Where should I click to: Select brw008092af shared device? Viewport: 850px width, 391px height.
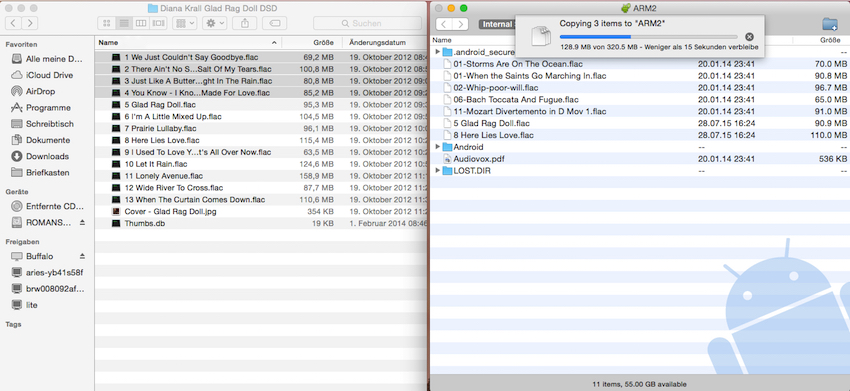click(47, 289)
